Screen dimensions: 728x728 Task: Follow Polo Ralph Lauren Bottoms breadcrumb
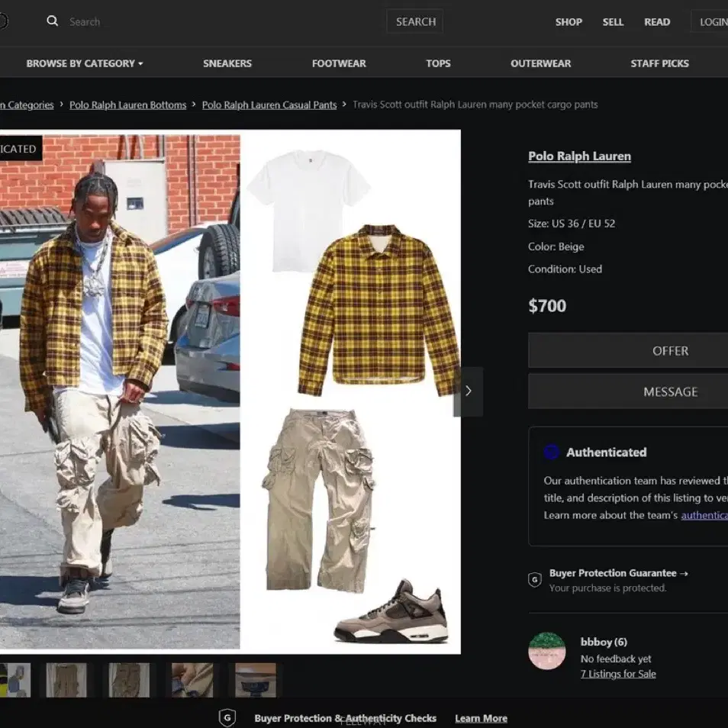127,105
